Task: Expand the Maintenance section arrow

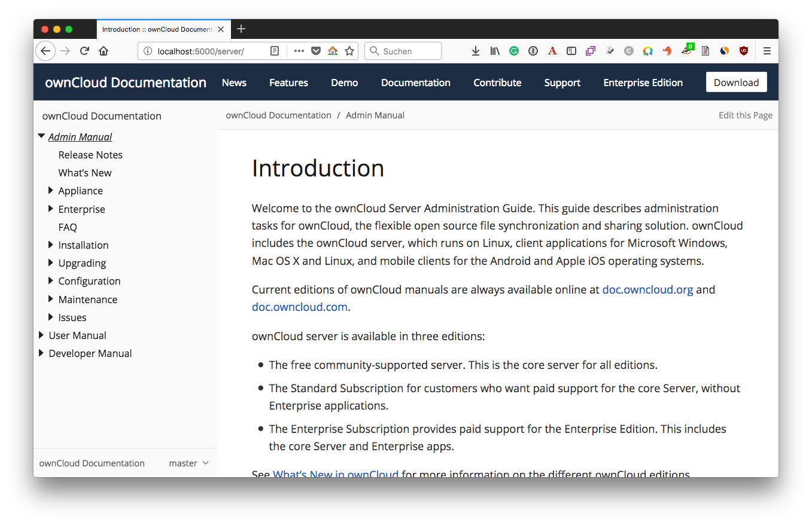Action: (x=51, y=299)
